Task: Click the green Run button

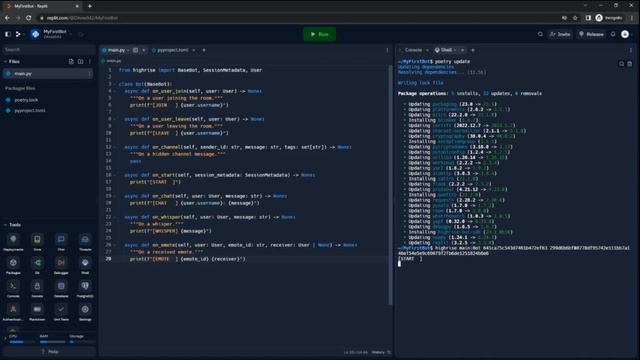Action: pos(320,34)
